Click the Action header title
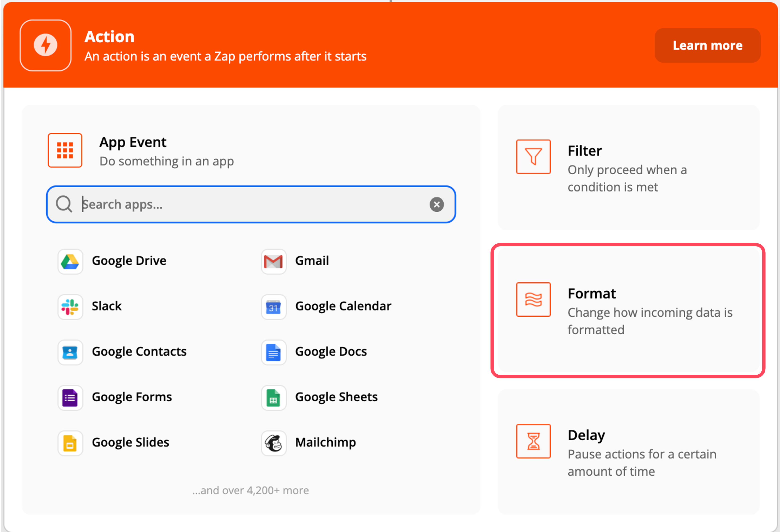 [x=109, y=37]
